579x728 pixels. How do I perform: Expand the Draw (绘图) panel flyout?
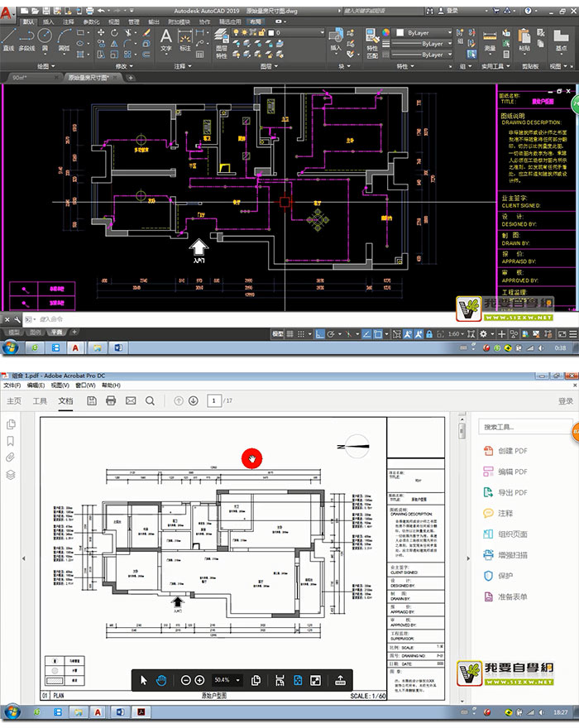[x=46, y=66]
